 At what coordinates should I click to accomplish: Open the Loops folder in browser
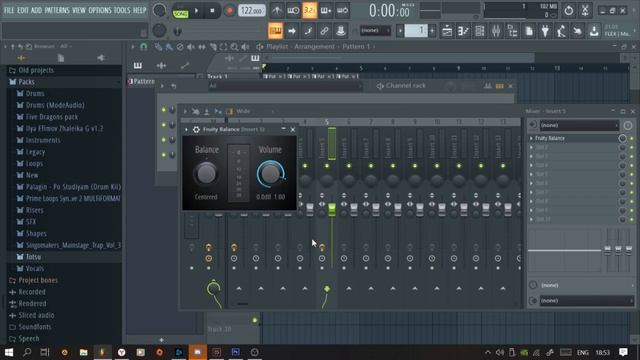click(34, 163)
